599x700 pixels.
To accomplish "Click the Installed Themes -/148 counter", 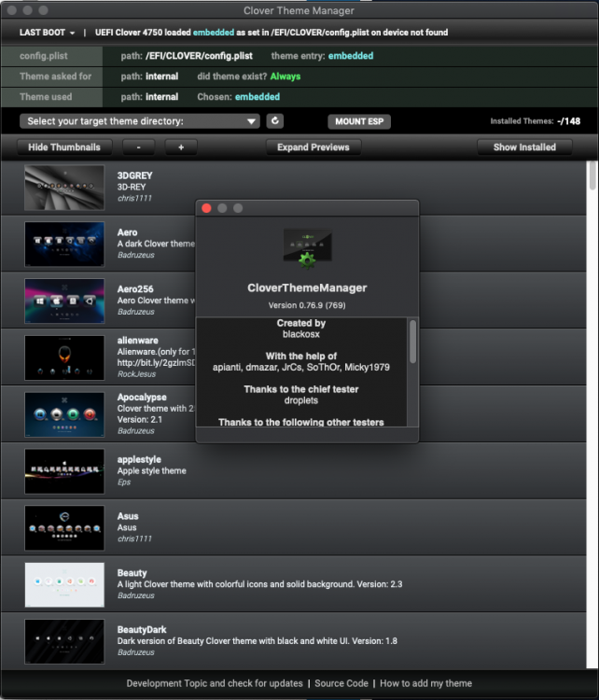I will click(x=536, y=121).
